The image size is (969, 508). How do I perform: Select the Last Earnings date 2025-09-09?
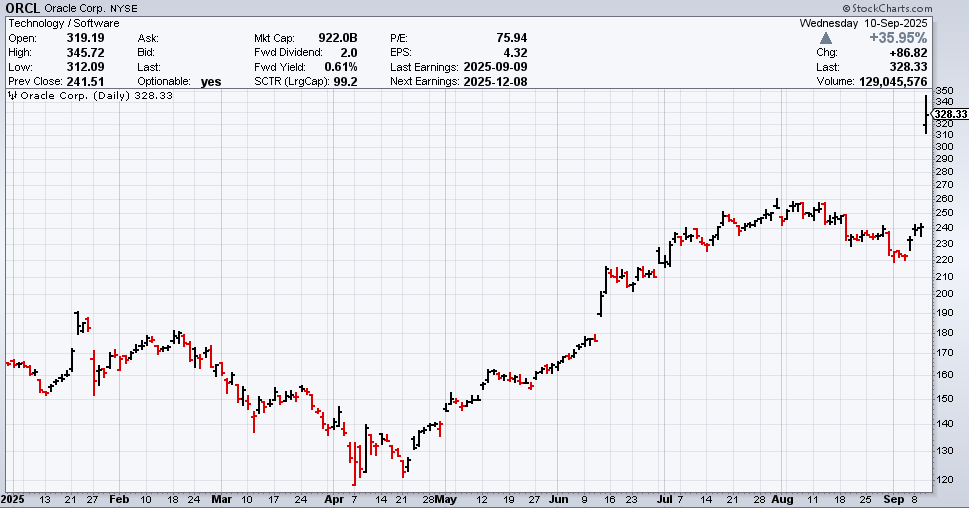(x=496, y=67)
